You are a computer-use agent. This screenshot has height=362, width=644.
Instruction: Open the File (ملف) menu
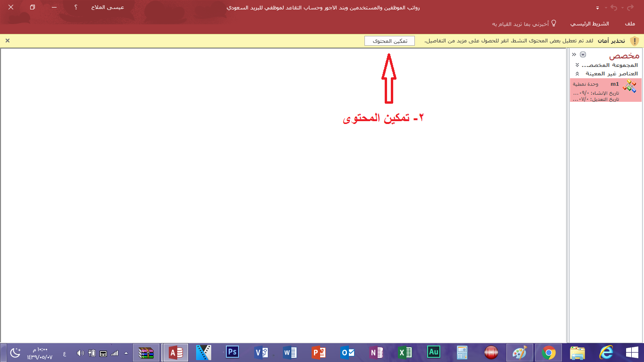click(x=630, y=24)
